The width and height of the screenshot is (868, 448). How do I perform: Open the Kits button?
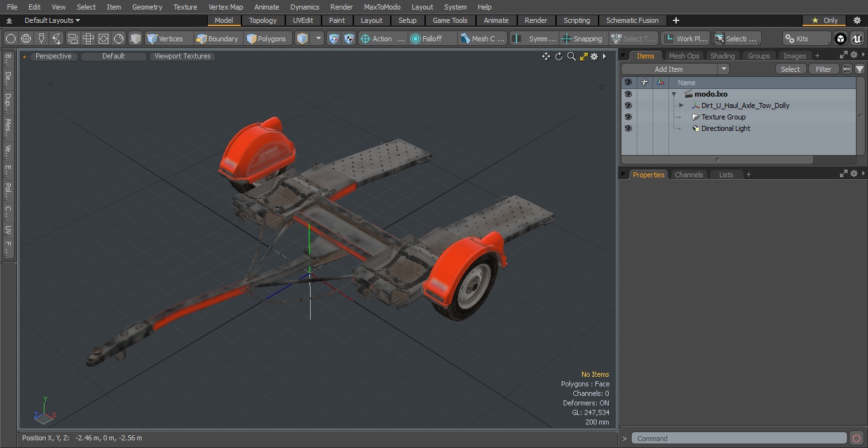[806, 39]
